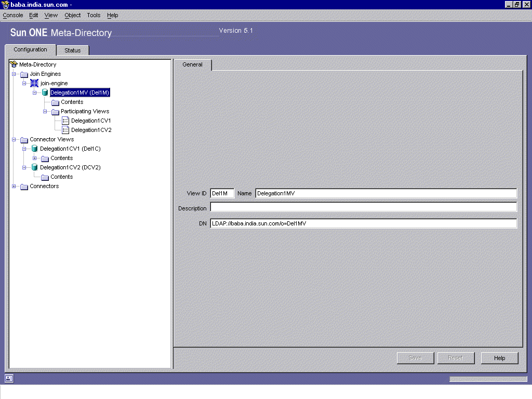
Task: Click the Connector Views folder icon
Action: click(x=24, y=140)
